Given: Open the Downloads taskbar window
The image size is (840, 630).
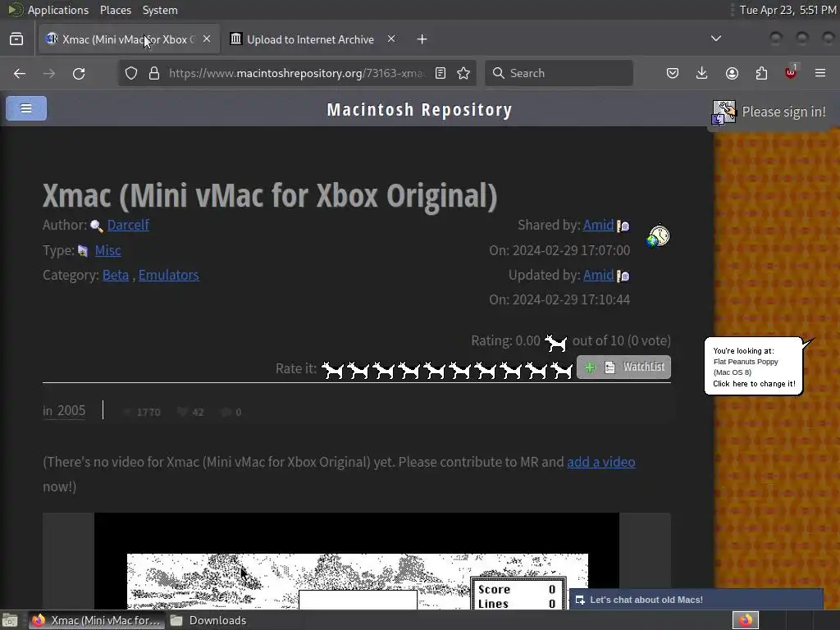Looking at the screenshot, I should click(x=208, y=620).
